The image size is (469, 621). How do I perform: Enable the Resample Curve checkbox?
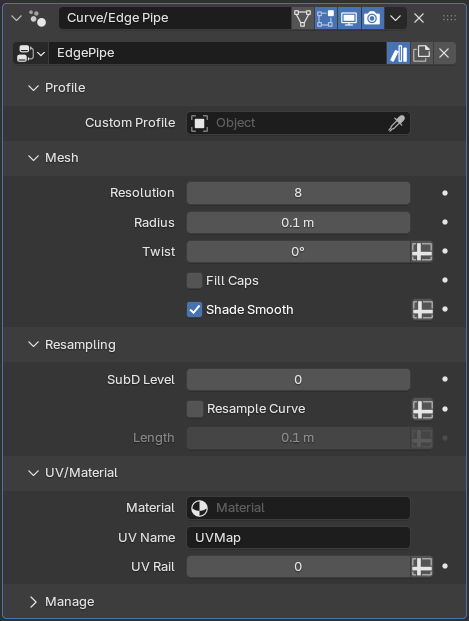pos(194,409)
